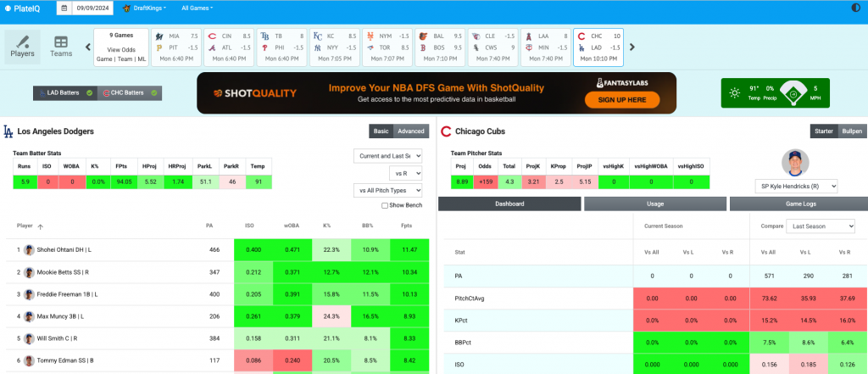This screenshot has width=868, height=374.
Task: Select the Players baseball bat icon
Action: click(x=23, y=42)
